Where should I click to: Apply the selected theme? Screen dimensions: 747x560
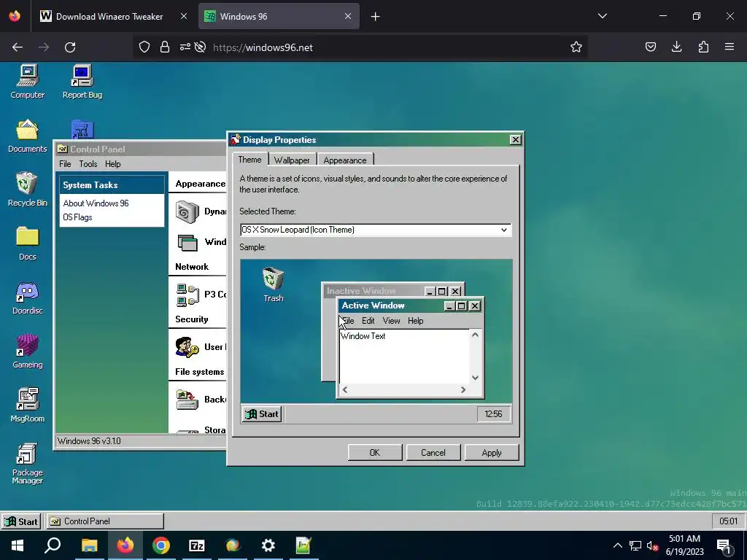point(492,452)
